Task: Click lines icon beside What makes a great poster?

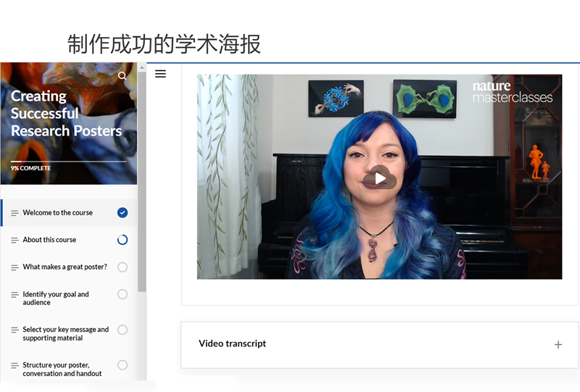Action: click(x=14, y=267)
